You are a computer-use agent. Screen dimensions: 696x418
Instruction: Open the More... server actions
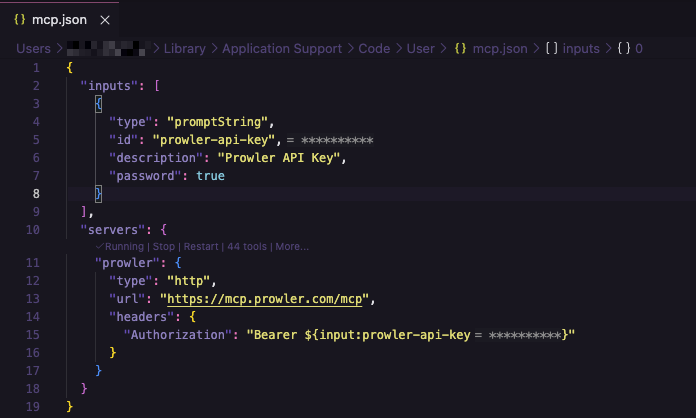(292, 247)
